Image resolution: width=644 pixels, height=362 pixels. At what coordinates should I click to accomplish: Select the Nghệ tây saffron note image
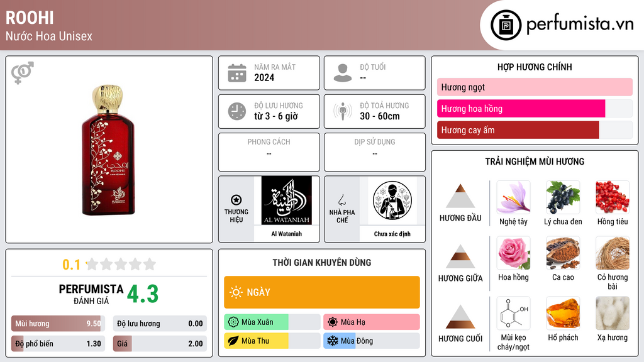pos(513,197)
